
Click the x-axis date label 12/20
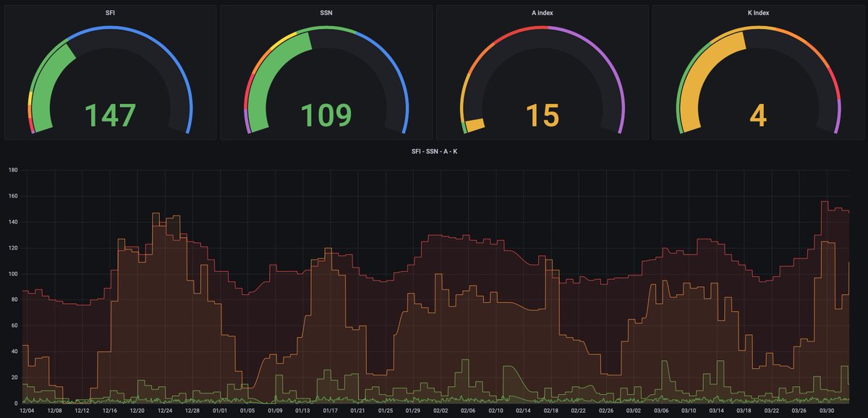(137, 410)
